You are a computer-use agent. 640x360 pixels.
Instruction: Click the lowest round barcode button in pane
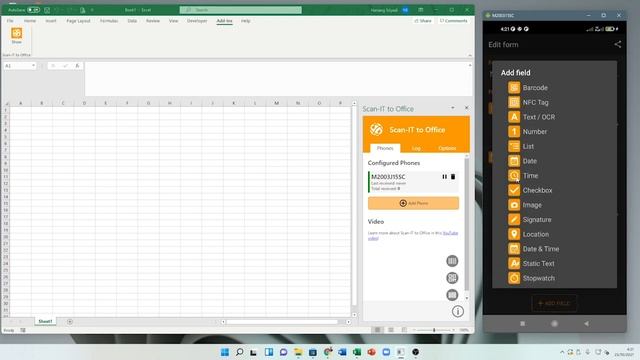452,295
